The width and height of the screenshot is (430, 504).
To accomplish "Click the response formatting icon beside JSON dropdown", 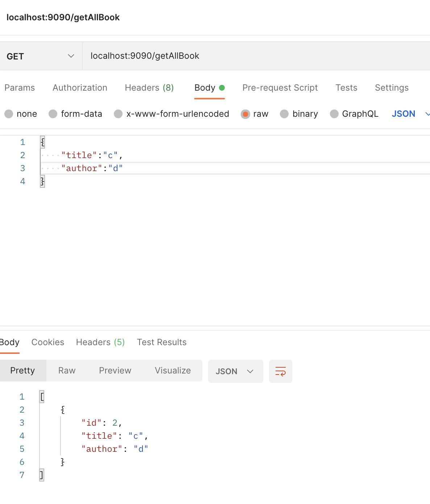I will click(280, 371).
